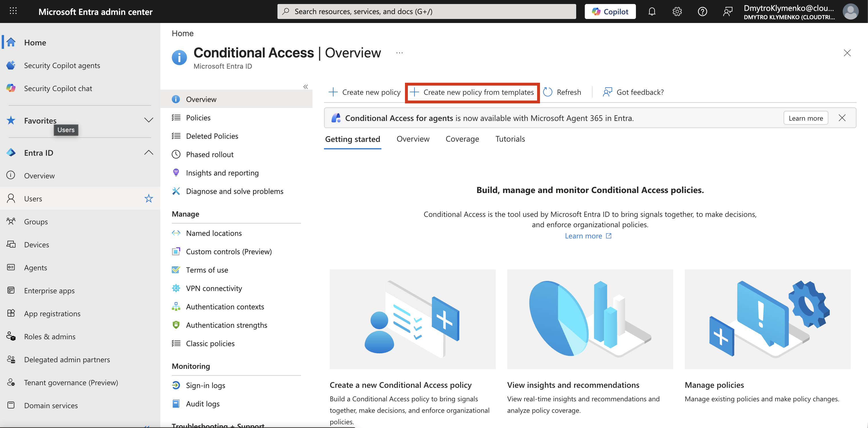Toggle the favorite star next to Users
Screen dimensions: 868x428
148,198
